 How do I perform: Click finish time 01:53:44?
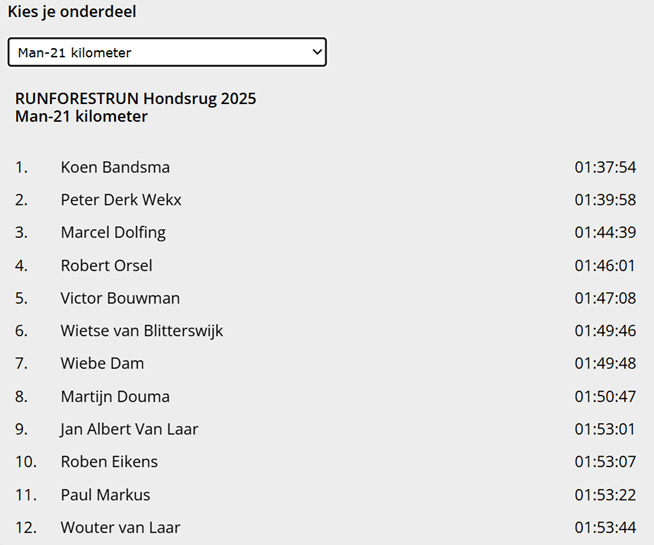(x=605, y=527)
